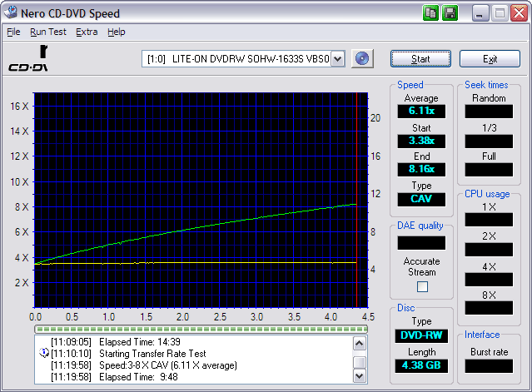Click the log icon beside Starting Transfer Rate Test
The width and height of the screenshot is (532, 392).
point(44,353)
